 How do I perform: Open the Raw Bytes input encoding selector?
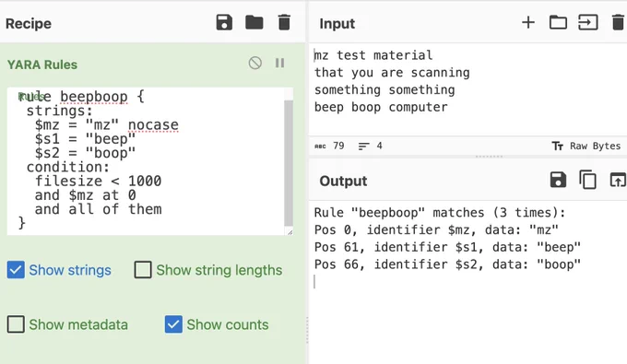[x=586, y=146]
